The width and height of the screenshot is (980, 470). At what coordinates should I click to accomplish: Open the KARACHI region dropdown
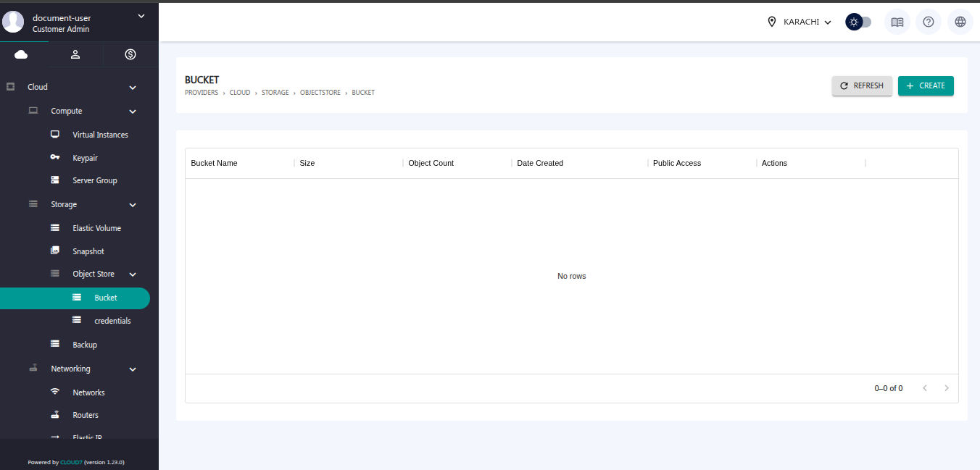pos(800,22)
